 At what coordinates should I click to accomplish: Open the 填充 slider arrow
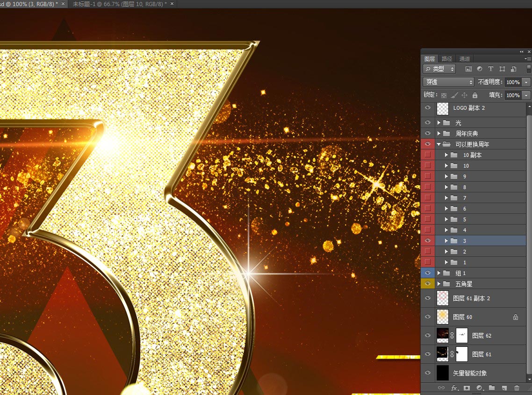pyautogui.click(x=526, y=95)
